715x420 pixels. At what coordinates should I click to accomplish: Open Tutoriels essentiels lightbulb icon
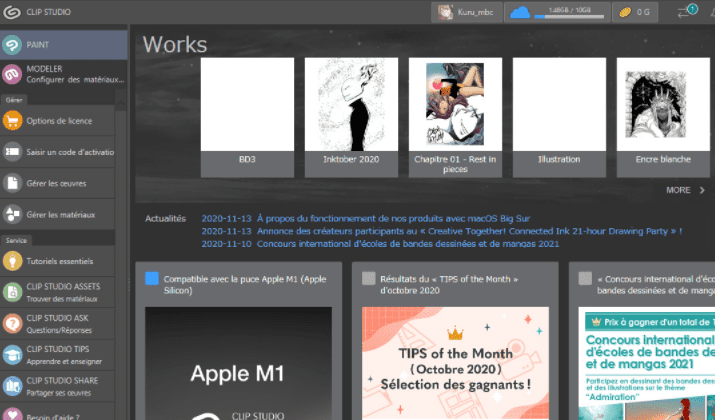coord(12,261)
